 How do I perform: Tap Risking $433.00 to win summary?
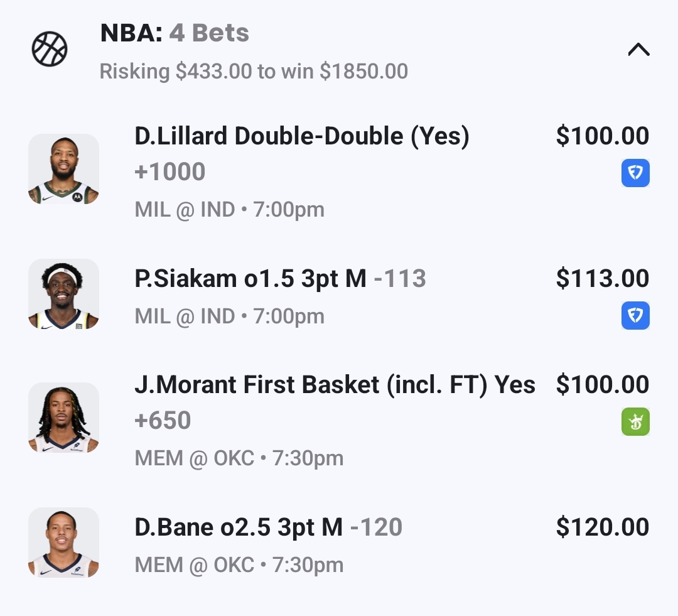point(254,72)
